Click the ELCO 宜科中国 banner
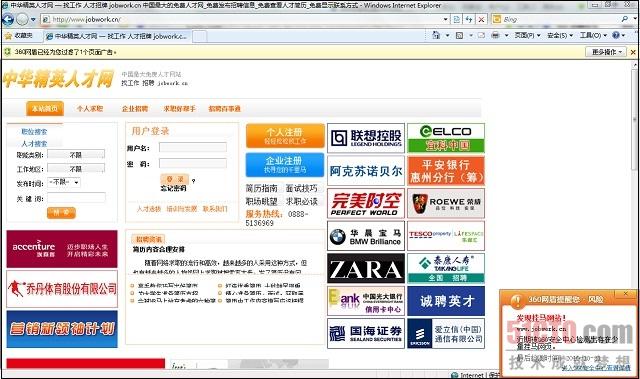This screenshot has width=640, height=379. point(446,138)
